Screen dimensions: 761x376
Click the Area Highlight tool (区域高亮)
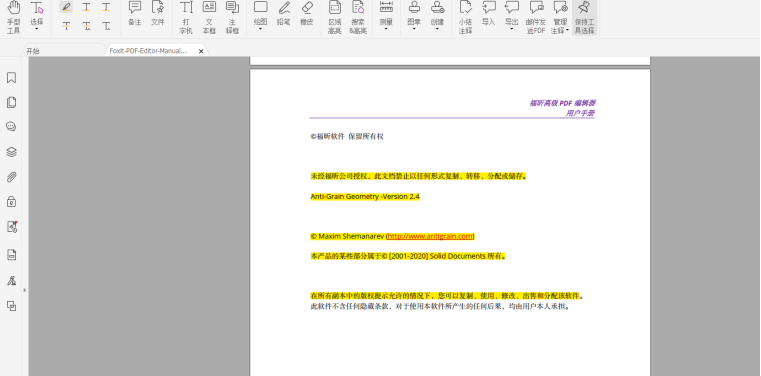335,16
